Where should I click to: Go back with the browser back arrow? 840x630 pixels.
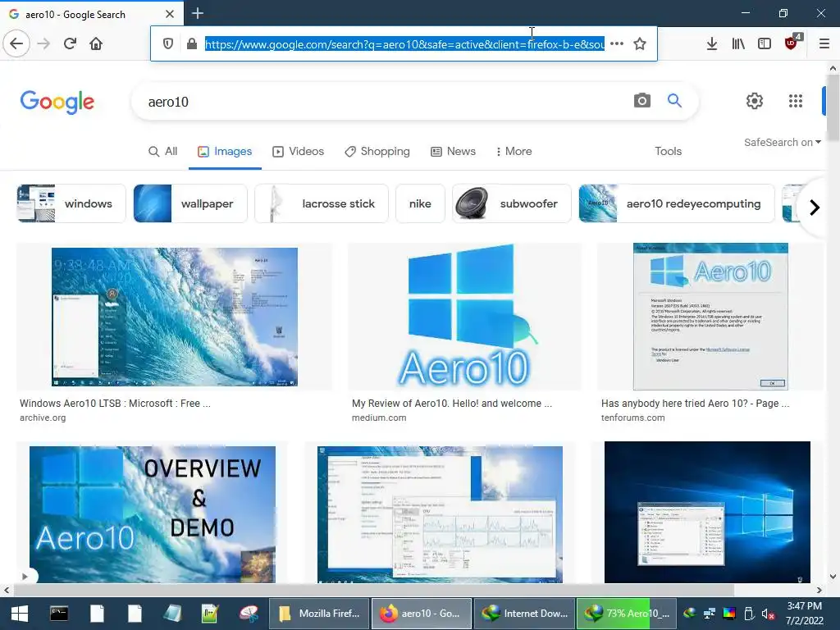16,43
